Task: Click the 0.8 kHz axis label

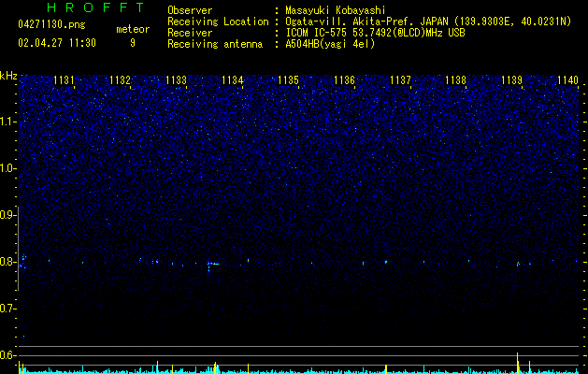Action: tap(7, 262)
